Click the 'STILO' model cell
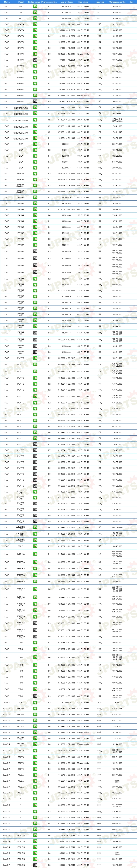Viewport: 137px width, 868px height. [21, 546]
